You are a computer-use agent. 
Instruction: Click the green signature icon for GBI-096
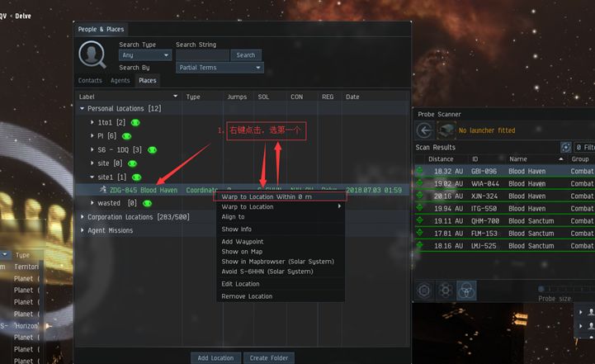coord(420,170)
